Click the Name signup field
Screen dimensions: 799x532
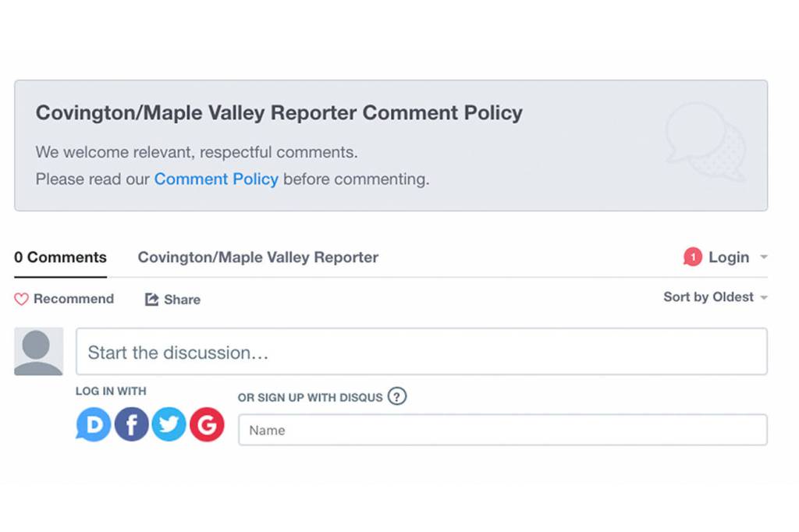(x=502, y=430)
